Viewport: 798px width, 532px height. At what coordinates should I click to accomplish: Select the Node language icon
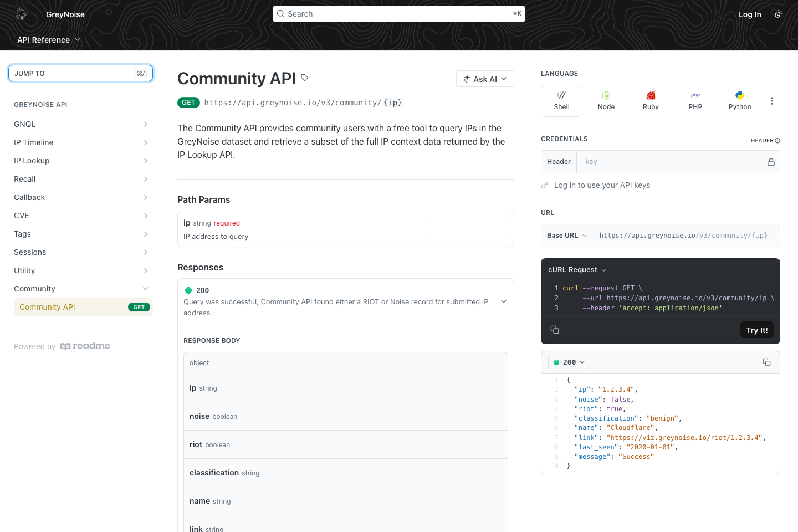point(606,100)
